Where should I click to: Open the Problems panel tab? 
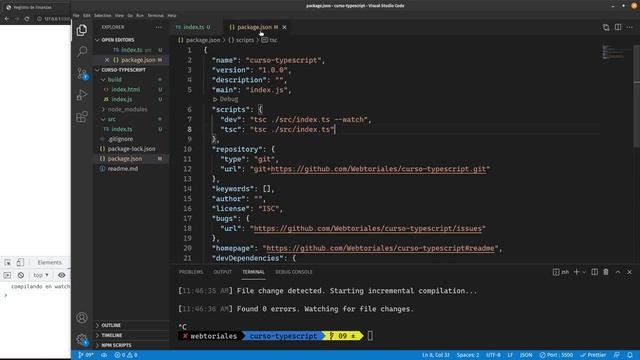pyautogui.click(x=191, y=272)
